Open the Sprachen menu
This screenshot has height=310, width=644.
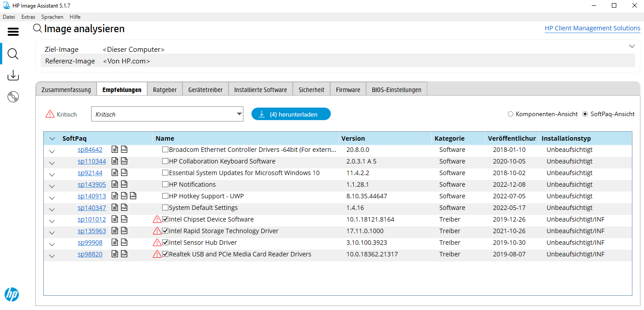click(52, 17)
